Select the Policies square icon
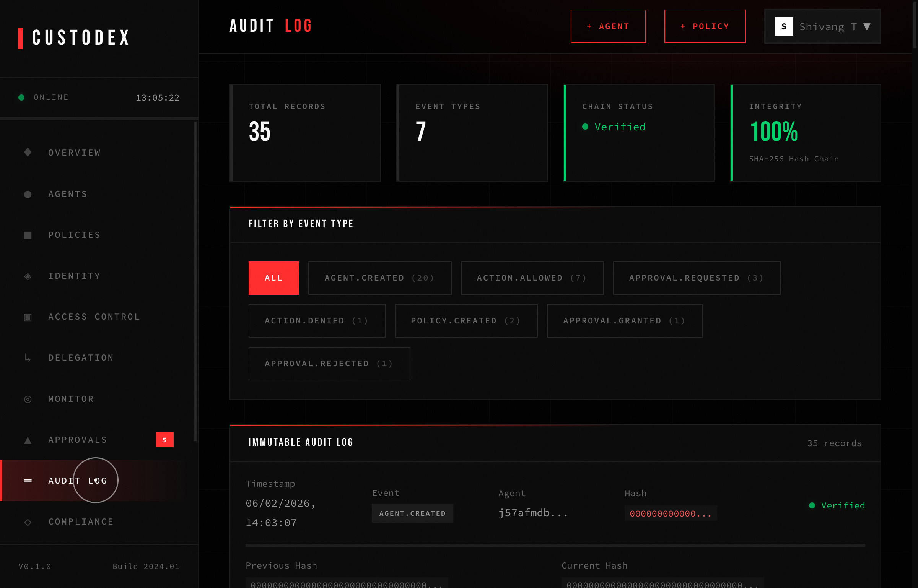918x588 pixels. pos(27,235)
